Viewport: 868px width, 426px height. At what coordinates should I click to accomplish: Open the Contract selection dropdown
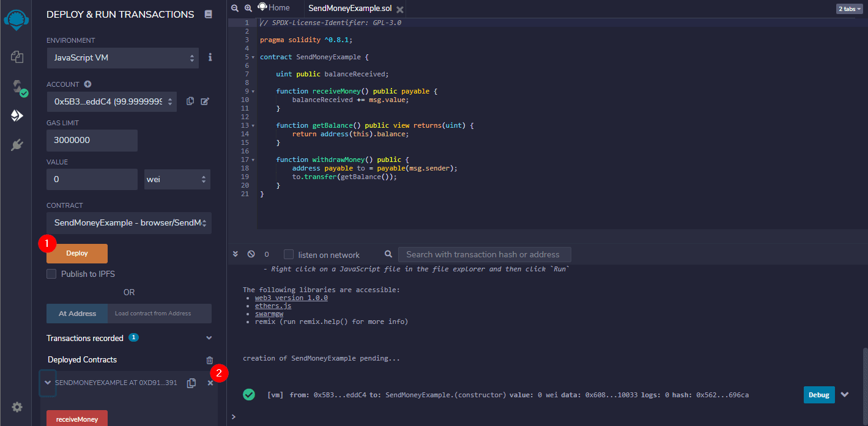[129, 223]
